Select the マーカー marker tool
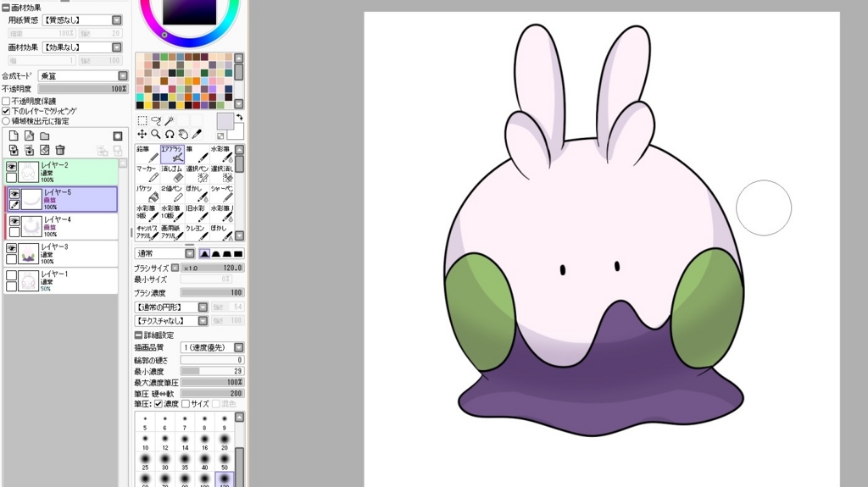868x487 pixels. (147, 174)
